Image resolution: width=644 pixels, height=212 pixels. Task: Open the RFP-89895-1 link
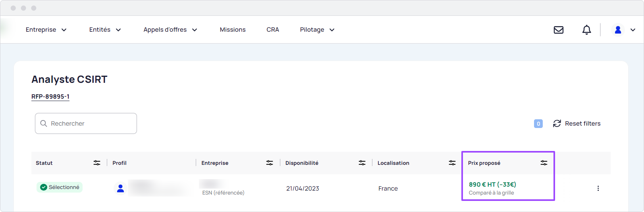tap(50, 97)
